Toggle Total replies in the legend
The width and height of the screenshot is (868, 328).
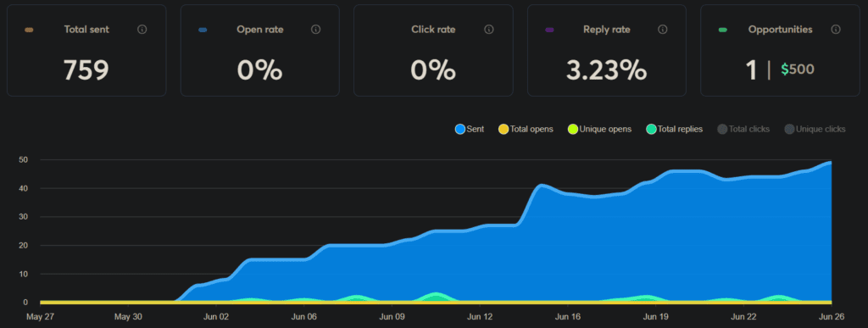(674, 130)
